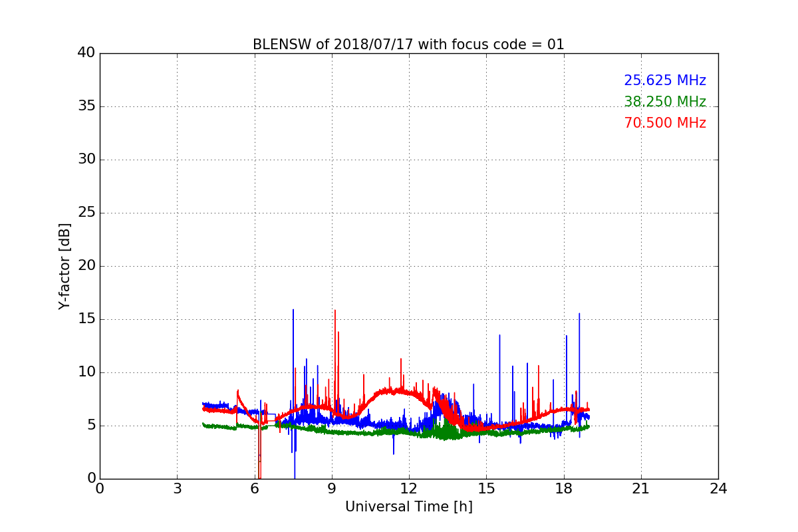Click the x-axis tick label '18'
The width and height of the screenshot is (798, 532).
pos(564,488)
